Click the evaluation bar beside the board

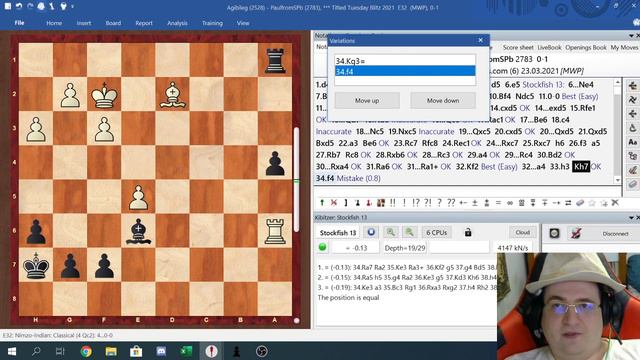coord(297,180)
